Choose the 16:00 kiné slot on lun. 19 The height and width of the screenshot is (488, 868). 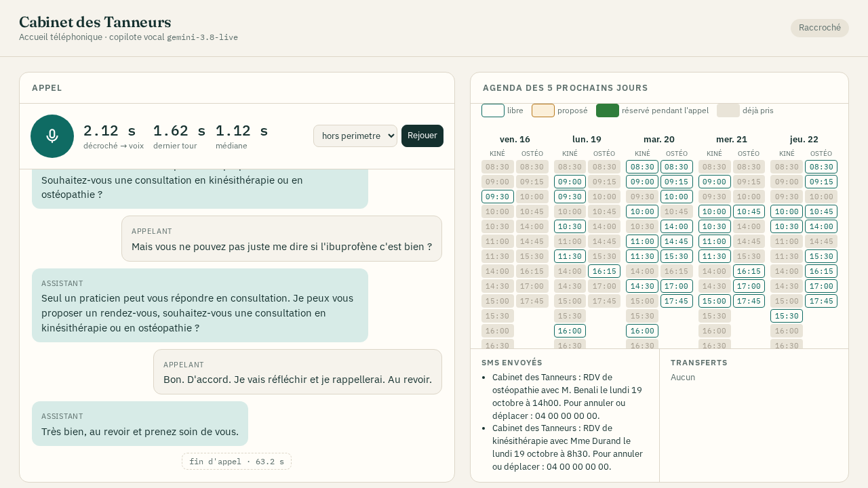[570, 331]
